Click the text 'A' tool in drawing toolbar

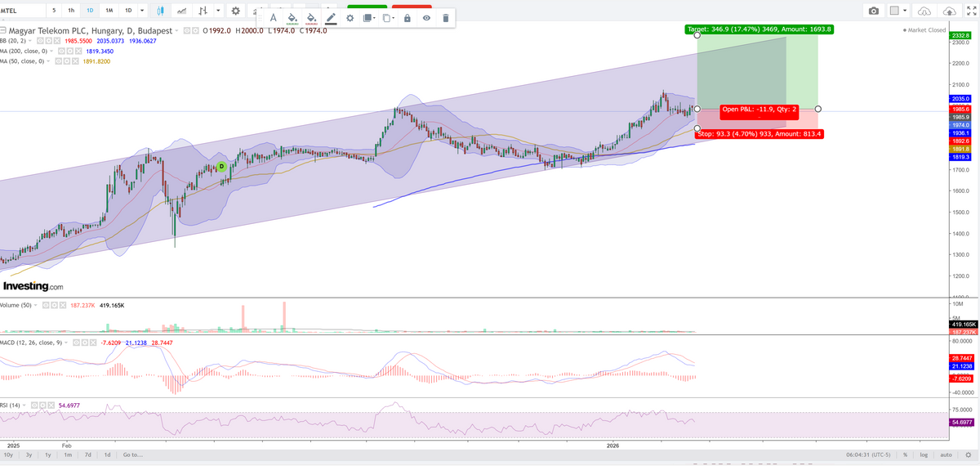point(273,18)
